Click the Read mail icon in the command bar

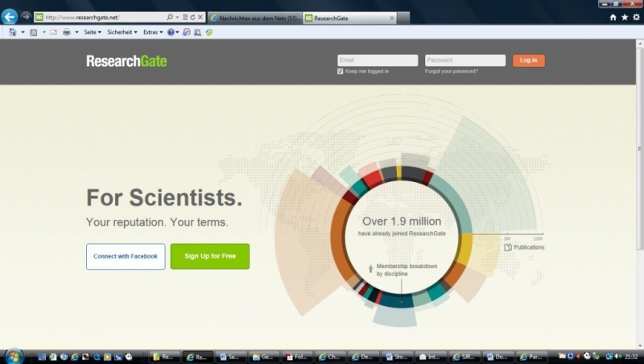click(x=53, y=32)
